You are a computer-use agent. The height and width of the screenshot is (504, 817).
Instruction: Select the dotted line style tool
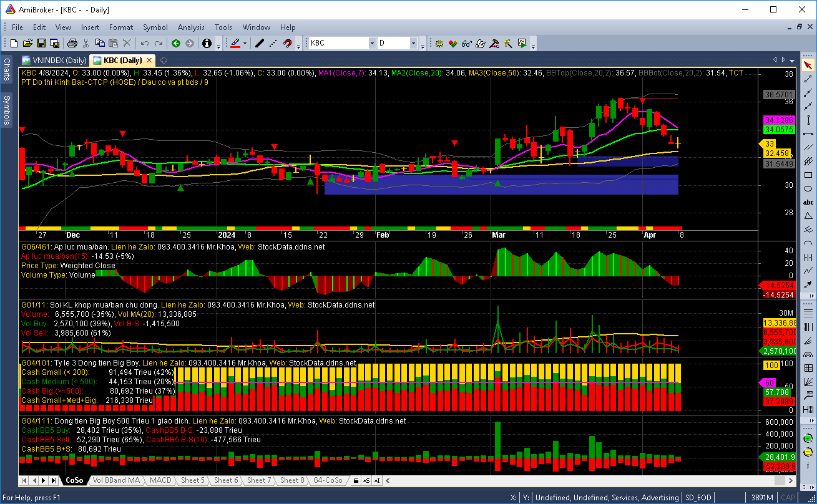tap(273, 43)
